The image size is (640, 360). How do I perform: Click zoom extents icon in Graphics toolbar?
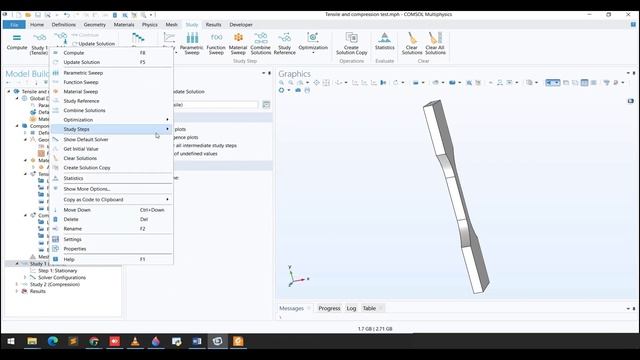pyautogui.click(x=317, y=82)
